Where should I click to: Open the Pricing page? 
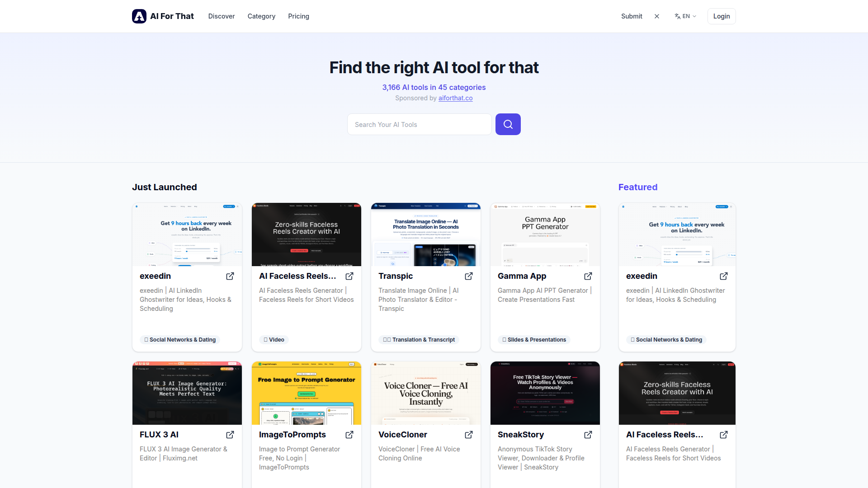(x=299, y=16)
